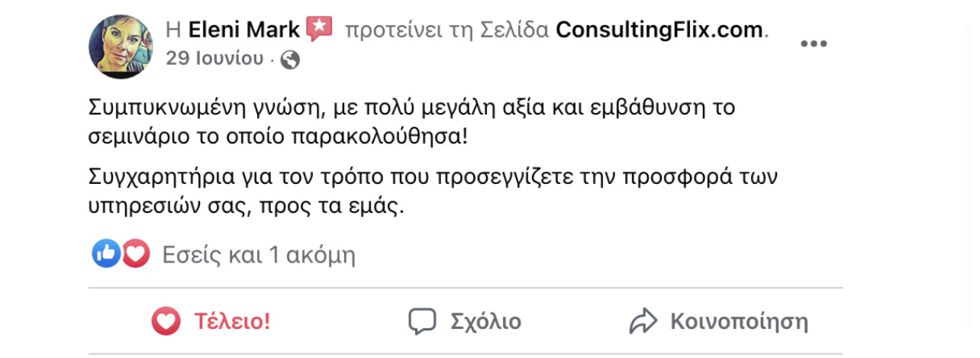Open the ConsultingFlix.com page link
The image size is (980, 358).
click(659, 31)
